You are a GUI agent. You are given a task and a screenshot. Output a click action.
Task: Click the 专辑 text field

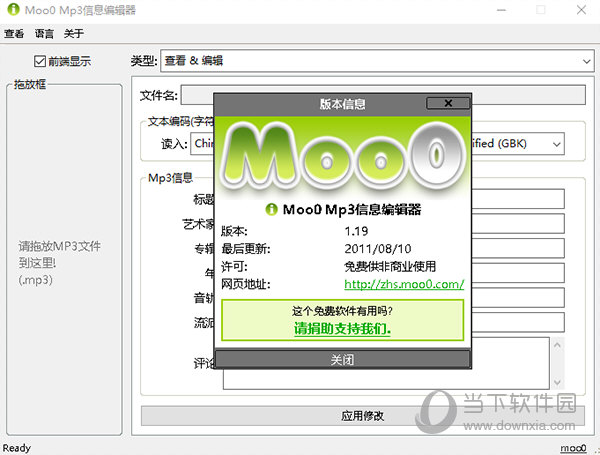point(518,248)
